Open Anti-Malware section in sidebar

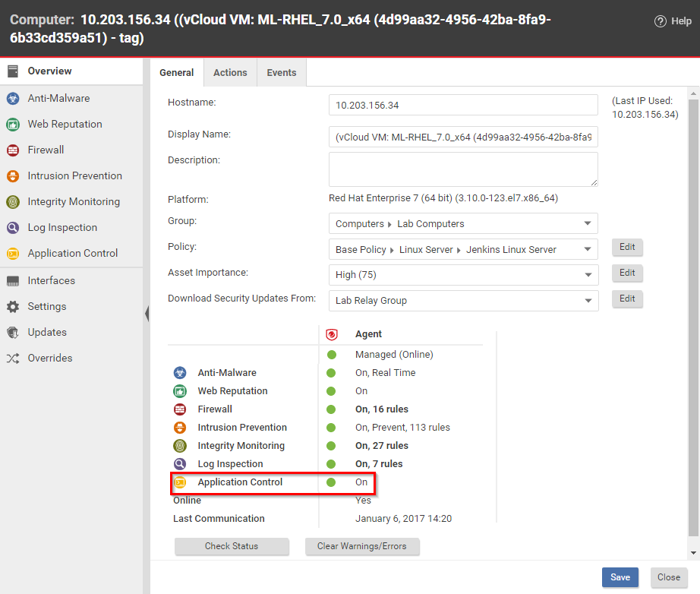(x=58, y=98)
